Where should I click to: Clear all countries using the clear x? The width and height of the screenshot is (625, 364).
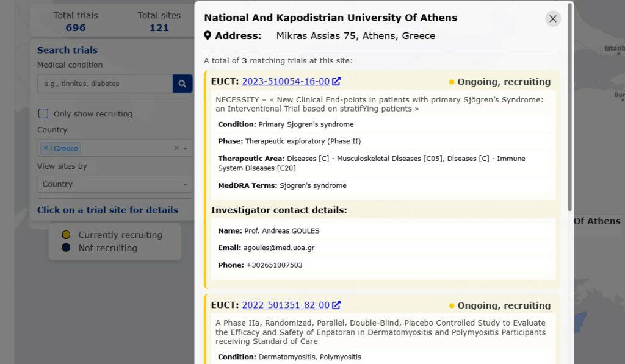[176, 148]
